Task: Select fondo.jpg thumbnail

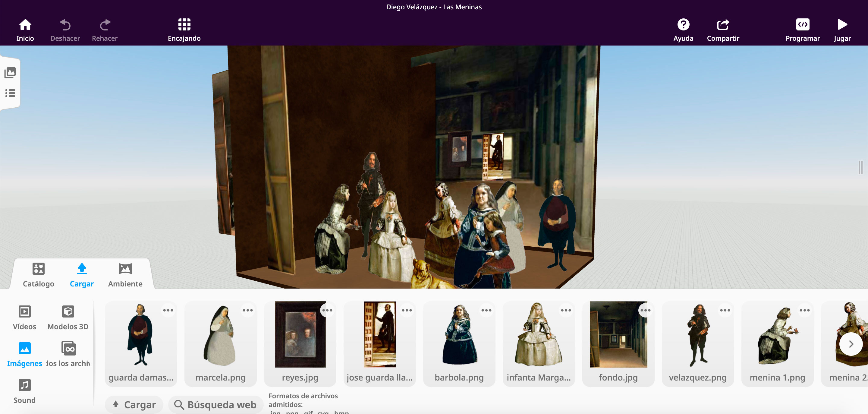Action: (x=618, y=344)
